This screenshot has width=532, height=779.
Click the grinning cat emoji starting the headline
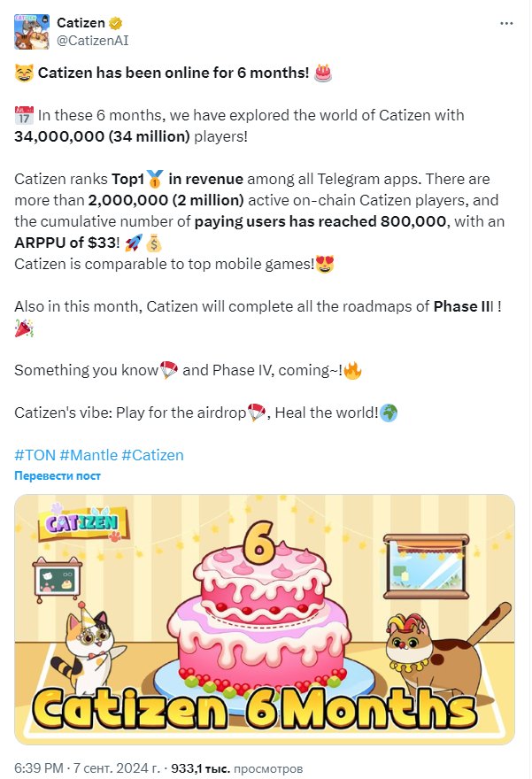[24, 73]
